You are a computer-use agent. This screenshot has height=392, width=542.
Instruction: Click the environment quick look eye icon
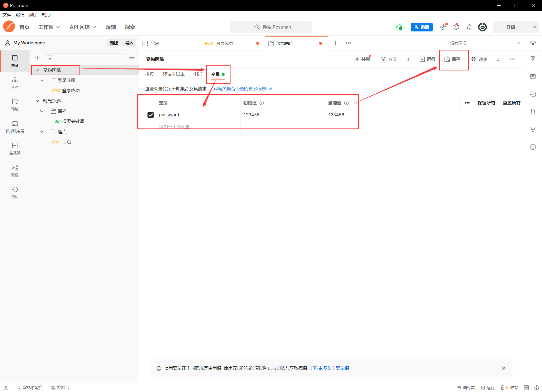(533, 43)
